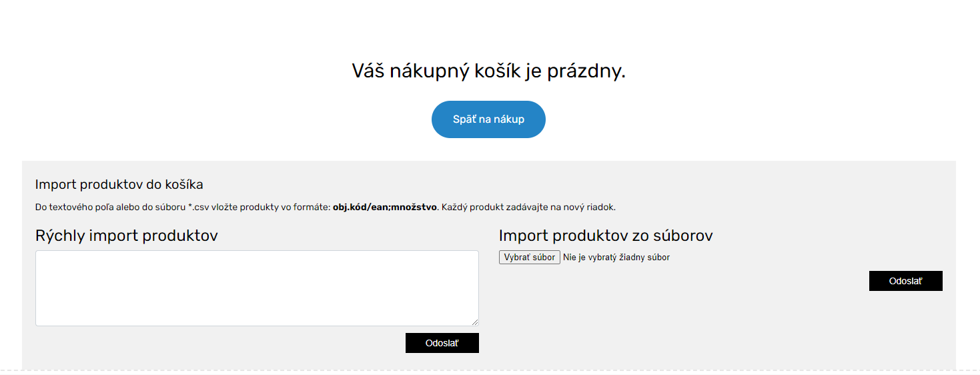Viewport: 980px width, 375px height.
Task: Click the word Rýchly in the quick import heading
Action: (x=59, y=236)
